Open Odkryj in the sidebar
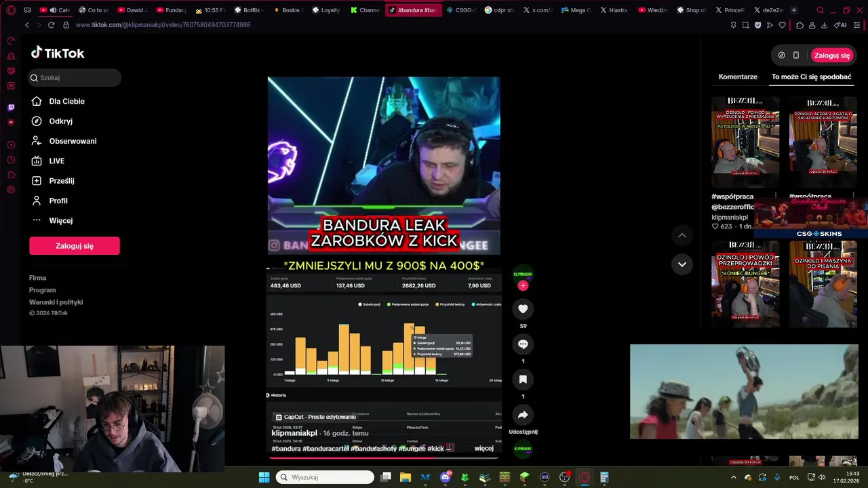868x488 pixels. pos(60,121)
